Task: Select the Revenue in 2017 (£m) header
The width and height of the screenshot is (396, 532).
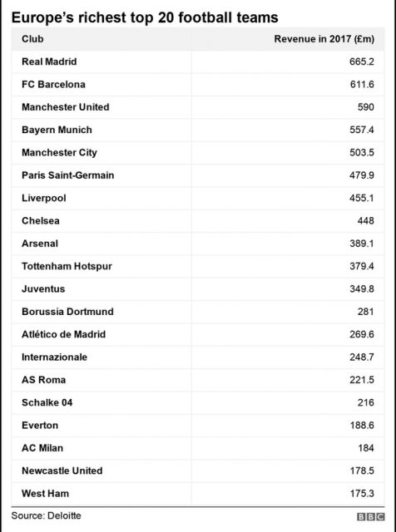Action: point(324,39)
